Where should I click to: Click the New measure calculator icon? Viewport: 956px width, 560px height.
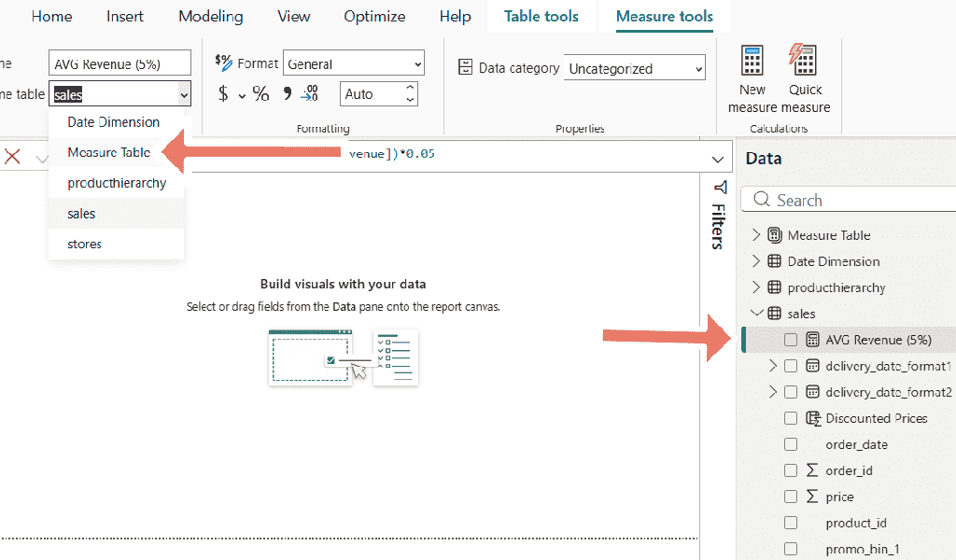point(752,61)
